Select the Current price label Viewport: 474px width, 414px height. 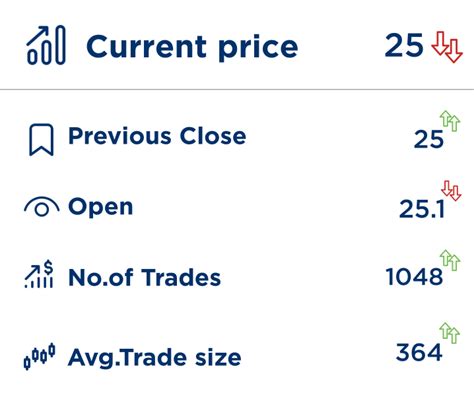pyautogui.click(x=192, y=47)
